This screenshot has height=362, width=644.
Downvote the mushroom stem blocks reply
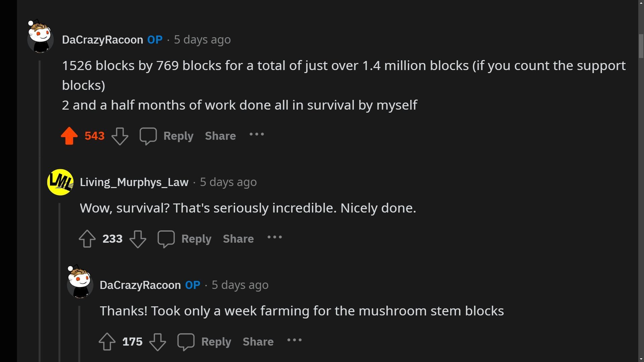coord(158,342)
